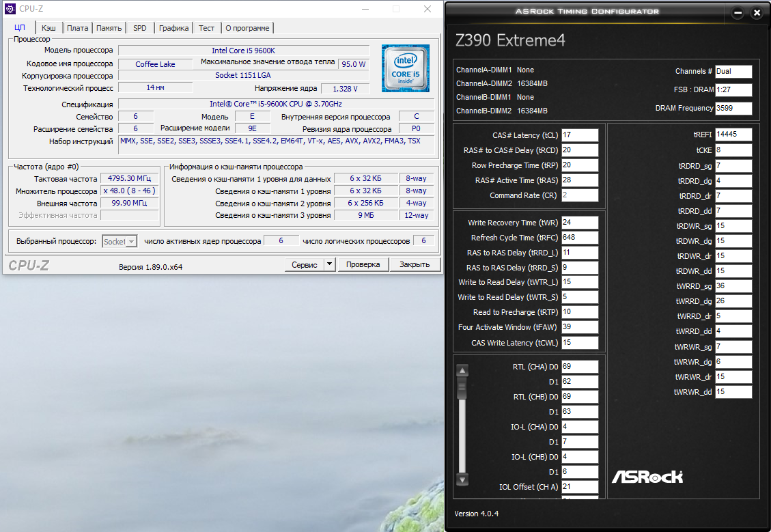Open the Тест tab

click(x=206, y=28)
